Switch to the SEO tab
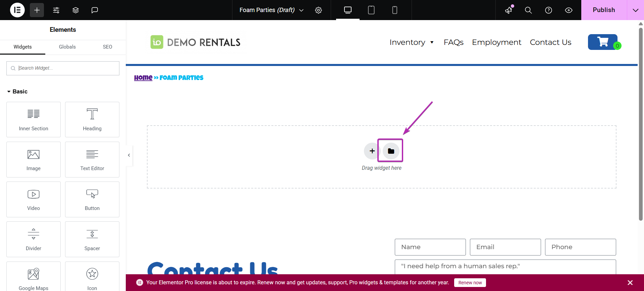The image size is (644, 291). 107,47
